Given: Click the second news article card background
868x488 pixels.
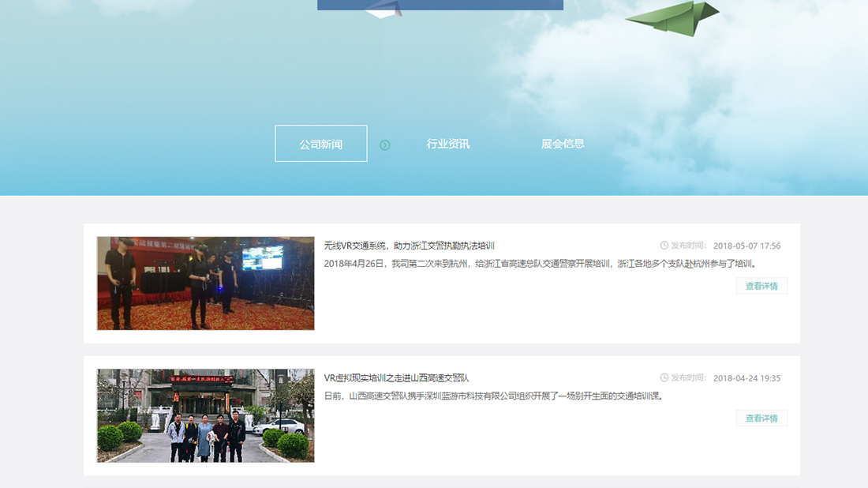Looking at the screenshot, I should [552, 450].
